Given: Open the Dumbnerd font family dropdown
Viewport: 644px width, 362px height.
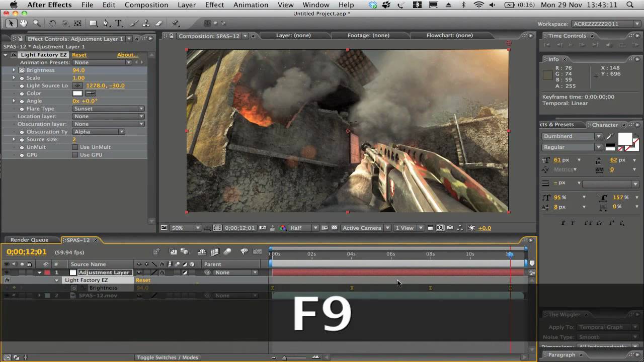Looking at the screenshot, I should (572, 136).
